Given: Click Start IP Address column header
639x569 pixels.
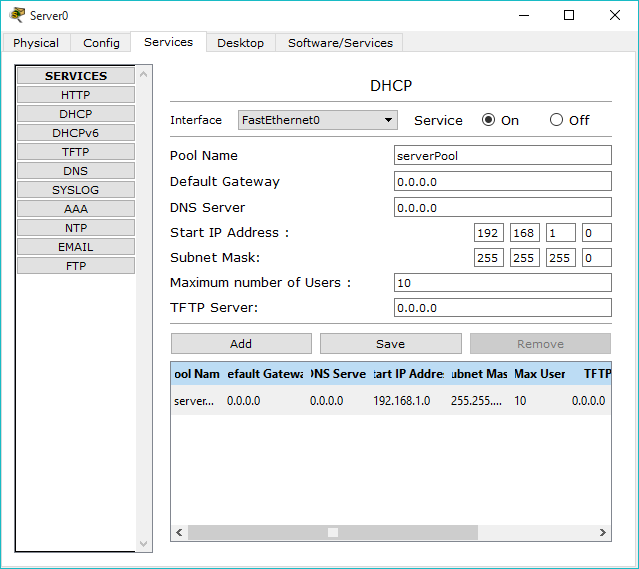Looking at the screenshot, I should (x=408, y=374).
